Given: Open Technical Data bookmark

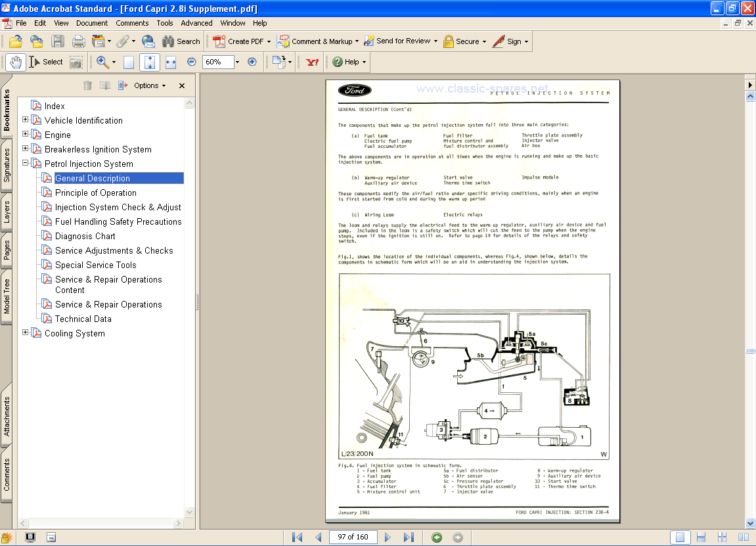Looking at the screenshot, I should [83, 319].
